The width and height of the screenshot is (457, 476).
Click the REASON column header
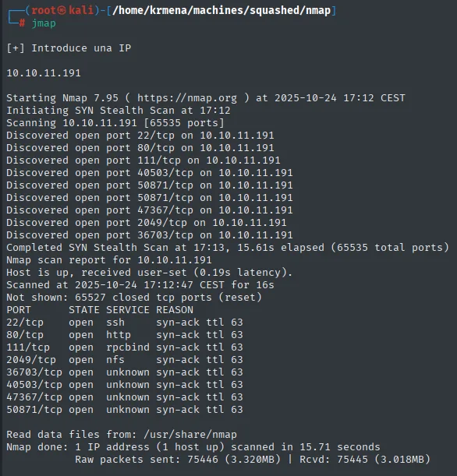point(175,309)
